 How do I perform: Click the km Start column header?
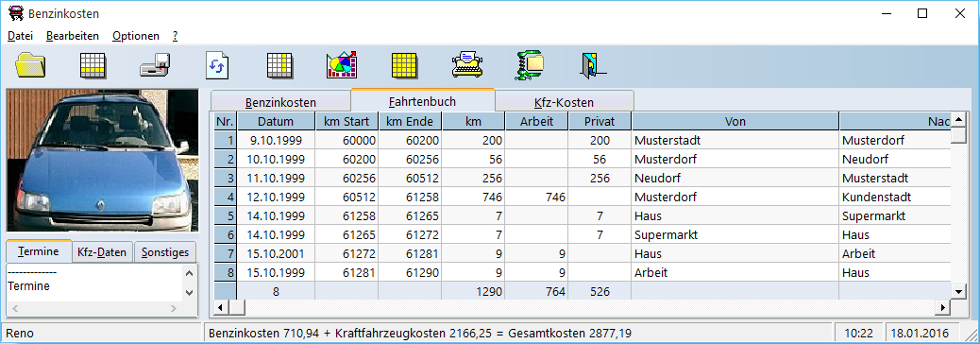click(346, 121)
